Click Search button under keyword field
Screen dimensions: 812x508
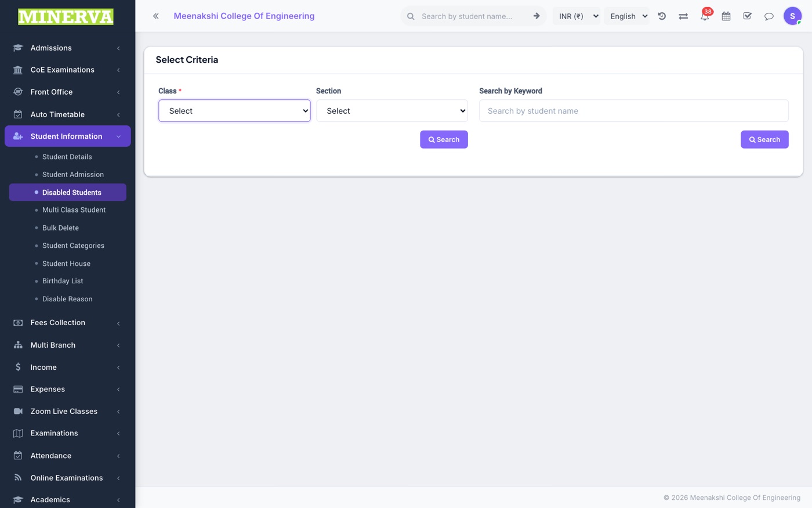[764, 139]
